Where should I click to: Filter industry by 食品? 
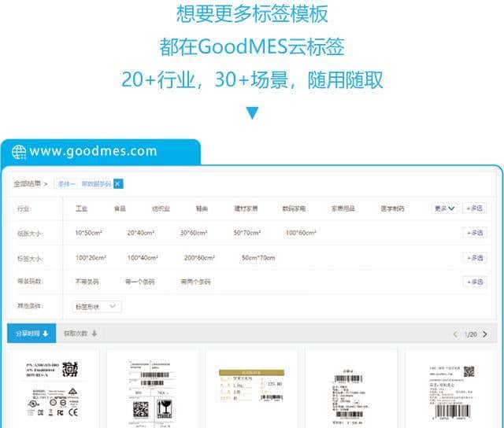click(x=120, y=208)
